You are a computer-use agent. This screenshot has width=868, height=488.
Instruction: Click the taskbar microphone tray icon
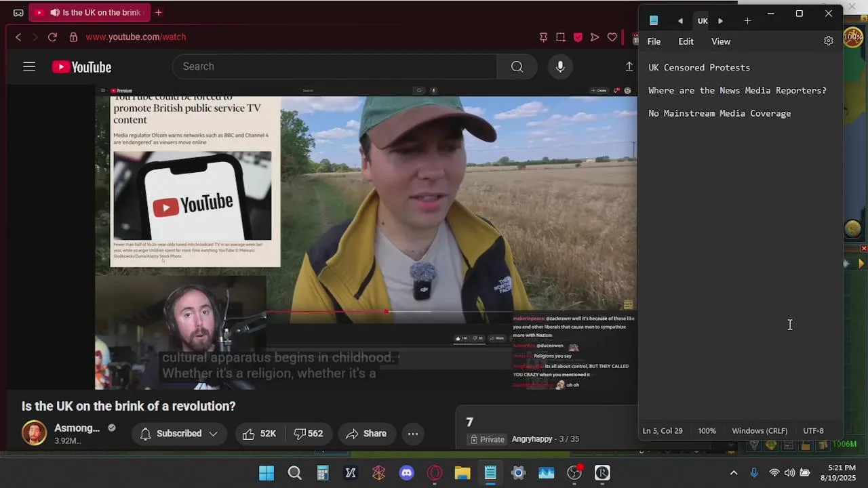(x=753, y=473)
